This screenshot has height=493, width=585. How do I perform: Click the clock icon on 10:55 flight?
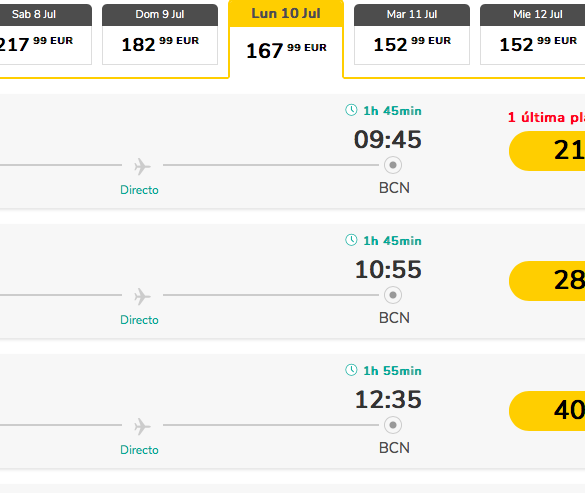tap(351, 240)
